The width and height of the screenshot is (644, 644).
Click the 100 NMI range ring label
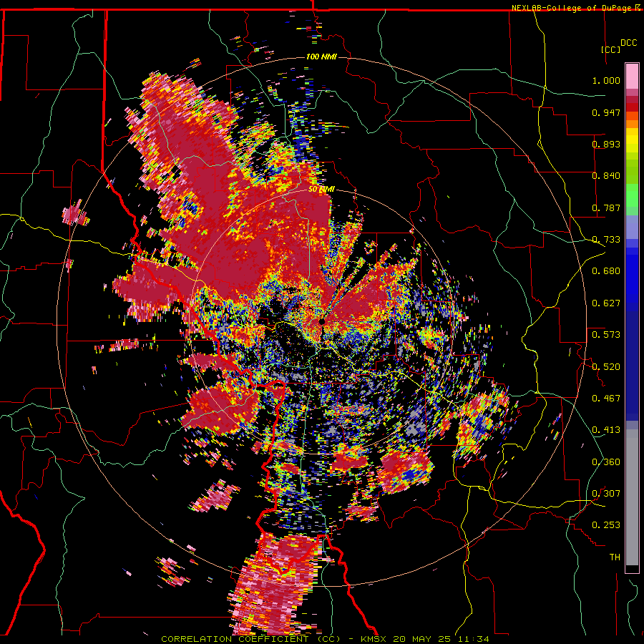click(321, 57)
